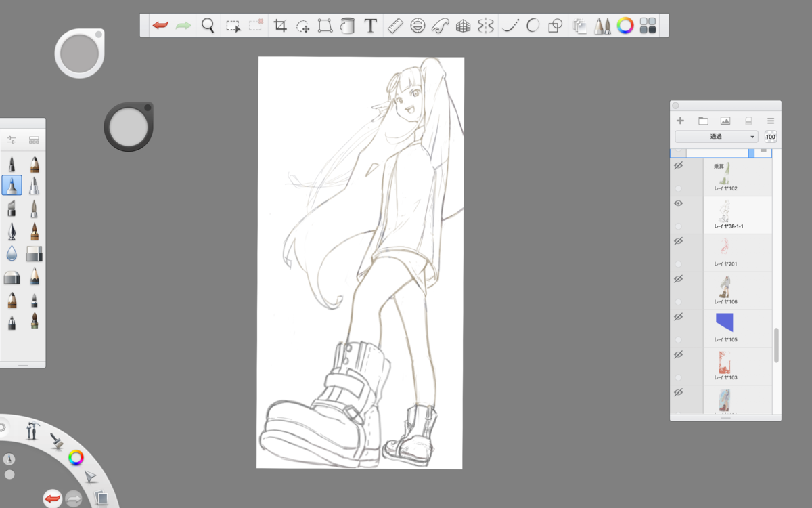Create a new layer group folder
The height and width of the screenshot is (508, 812).
[703, 121]
